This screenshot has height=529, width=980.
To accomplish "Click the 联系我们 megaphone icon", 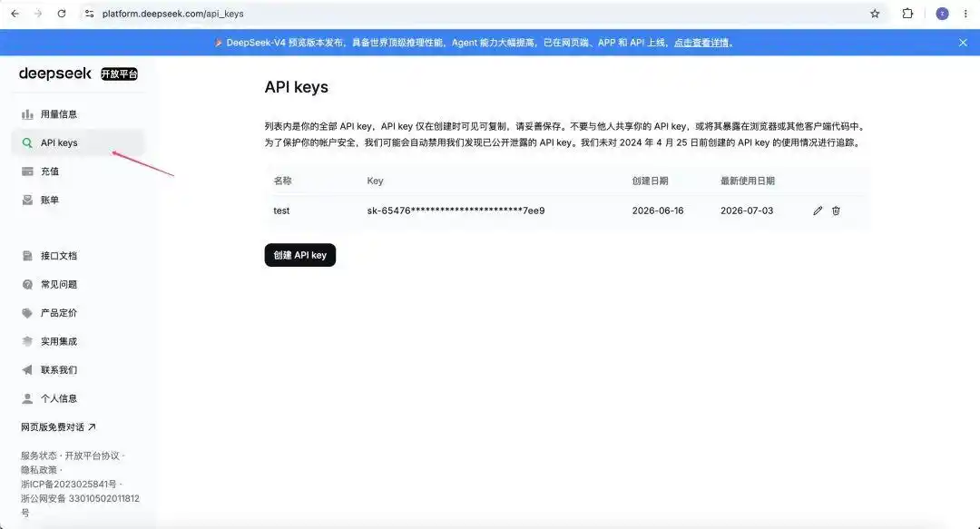I will (27, 370).
